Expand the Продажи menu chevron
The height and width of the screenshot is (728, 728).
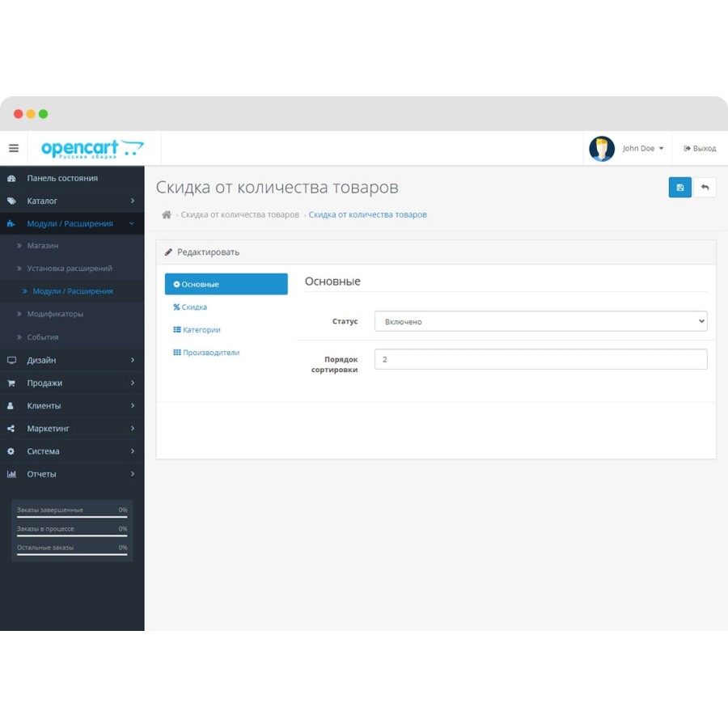(133, 383)
